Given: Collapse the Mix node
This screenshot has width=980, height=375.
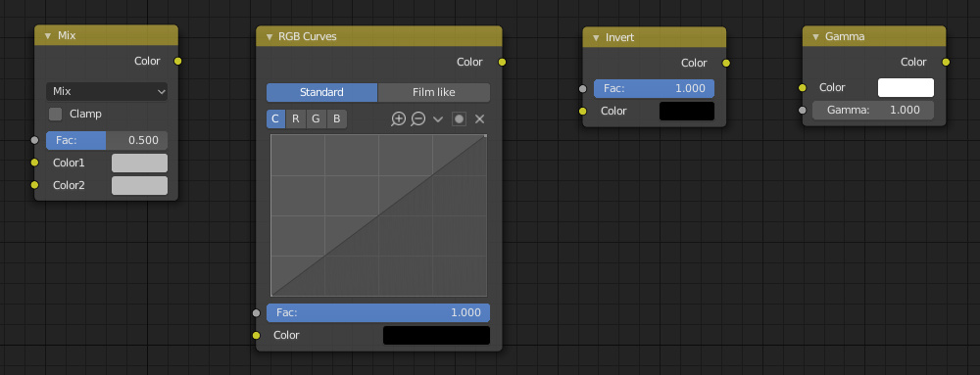Looking at the screenshot, I should (x=47, y=36).
